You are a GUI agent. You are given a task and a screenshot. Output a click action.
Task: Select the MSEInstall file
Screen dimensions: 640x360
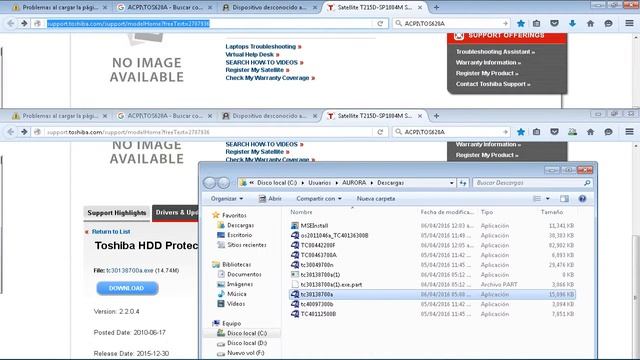314,226
